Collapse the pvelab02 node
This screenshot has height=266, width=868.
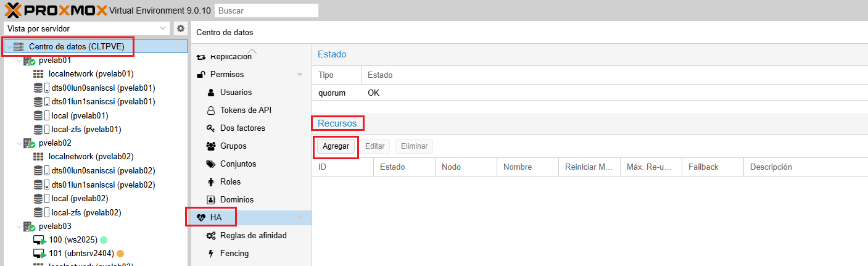pos(19,143)
